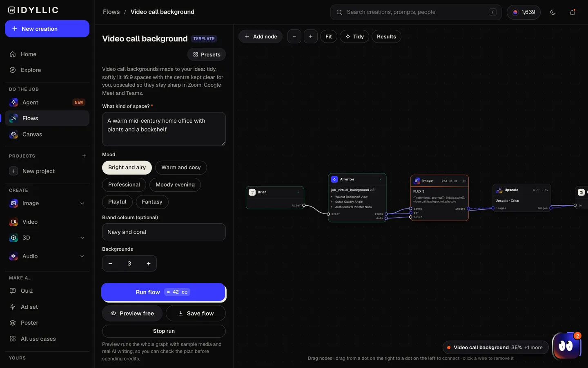Click the Brand colours field
588x368 pixels.
[x=164, y=232]
